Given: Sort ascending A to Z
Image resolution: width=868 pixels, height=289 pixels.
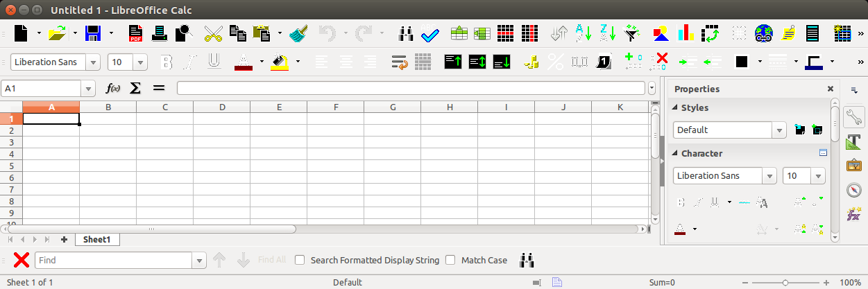Looking at the screenshot, I should [x=584, y=33].
